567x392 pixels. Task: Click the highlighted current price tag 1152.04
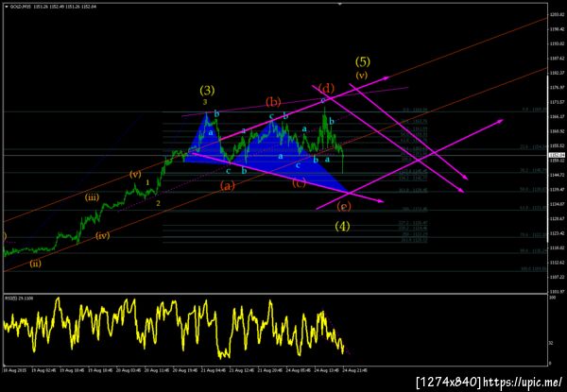point(555,155)
